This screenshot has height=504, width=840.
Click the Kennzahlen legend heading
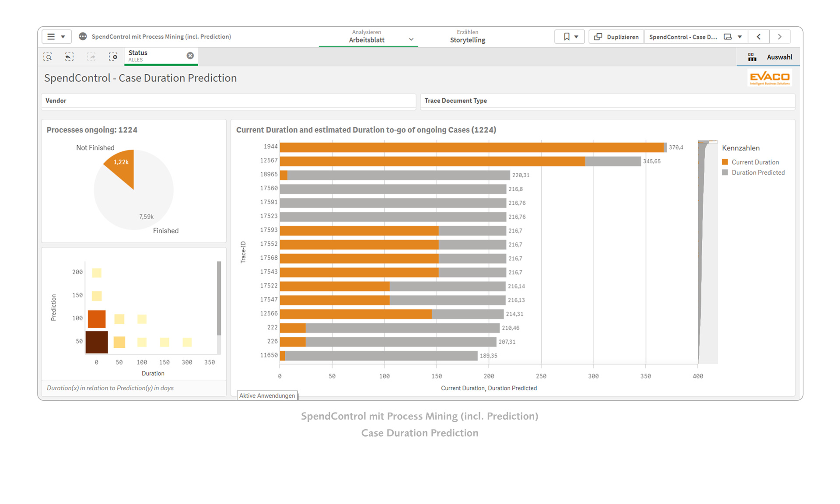(741, 148)
